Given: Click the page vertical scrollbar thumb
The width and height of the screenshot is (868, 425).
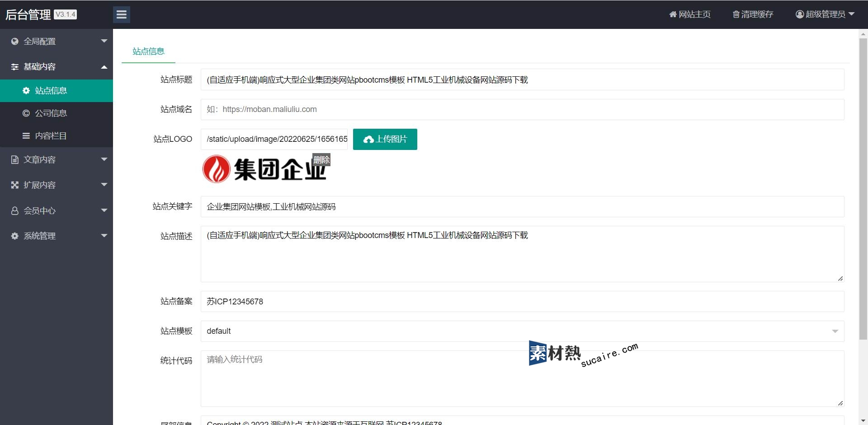Looking at the screenshot, I should pyautogui.click(x=863, y=189).
